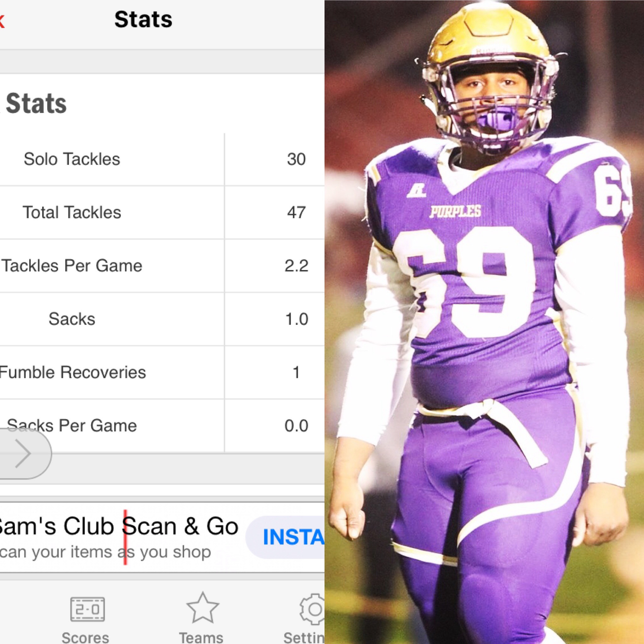
Task: Select the Teams tab label
Action: [201, 637]
